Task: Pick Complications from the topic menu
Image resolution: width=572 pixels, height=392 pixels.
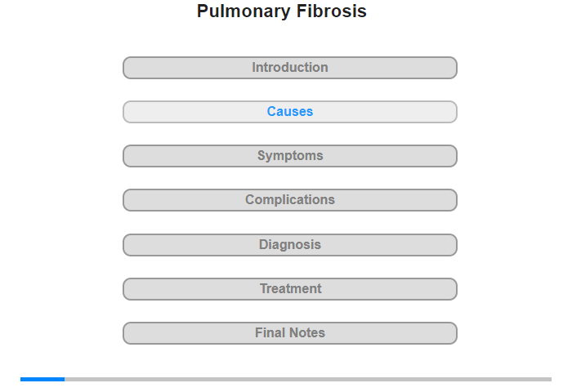Action: (x=290, y=200)
